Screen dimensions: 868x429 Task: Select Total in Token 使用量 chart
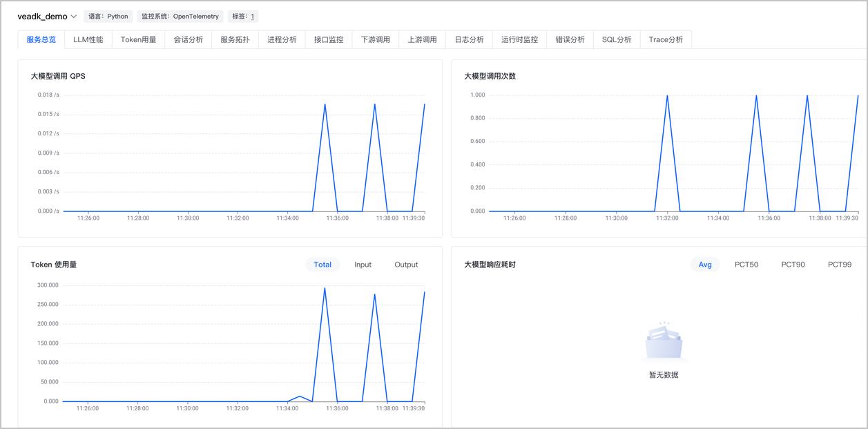322,265
